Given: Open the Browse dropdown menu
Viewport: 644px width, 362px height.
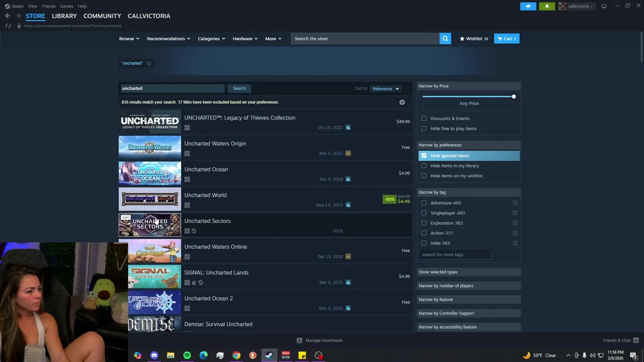Looking at the screenshot, I should 129,39.
